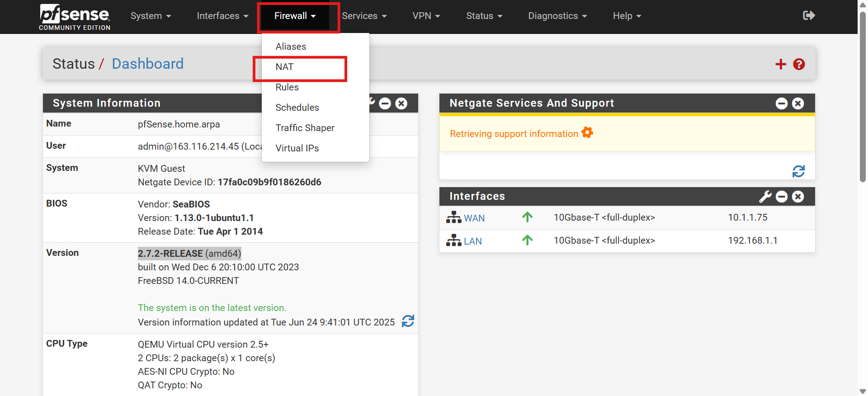Open the red help question mark icon
868x396 pixels.
[x=799, y=64]
